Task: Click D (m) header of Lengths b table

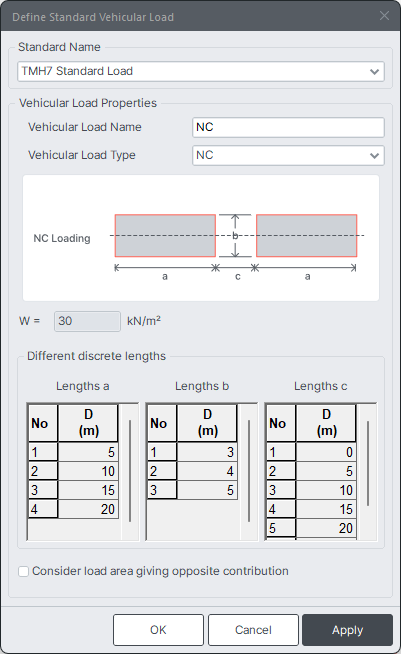Action: click(207, 423)
